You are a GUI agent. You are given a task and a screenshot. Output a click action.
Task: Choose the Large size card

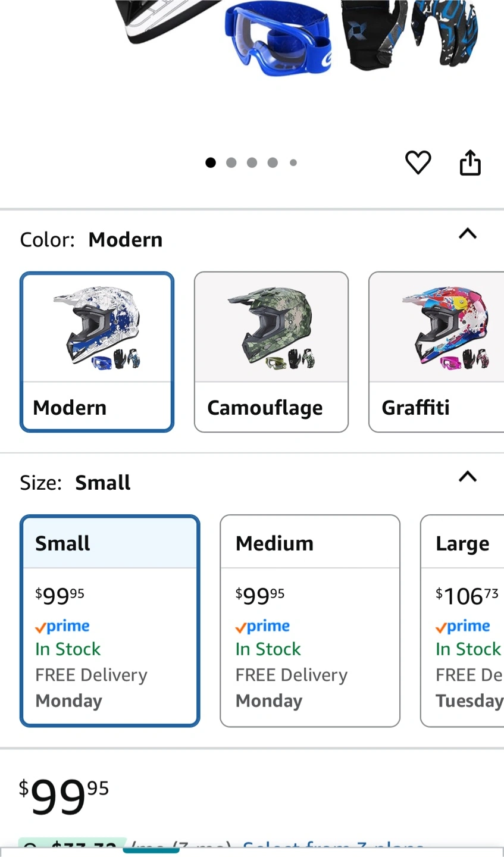pyautogui.click(x=463, y=620)
